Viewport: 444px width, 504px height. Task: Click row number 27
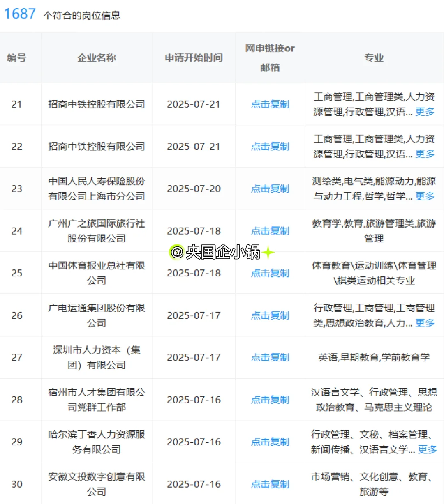click(17, 358)
